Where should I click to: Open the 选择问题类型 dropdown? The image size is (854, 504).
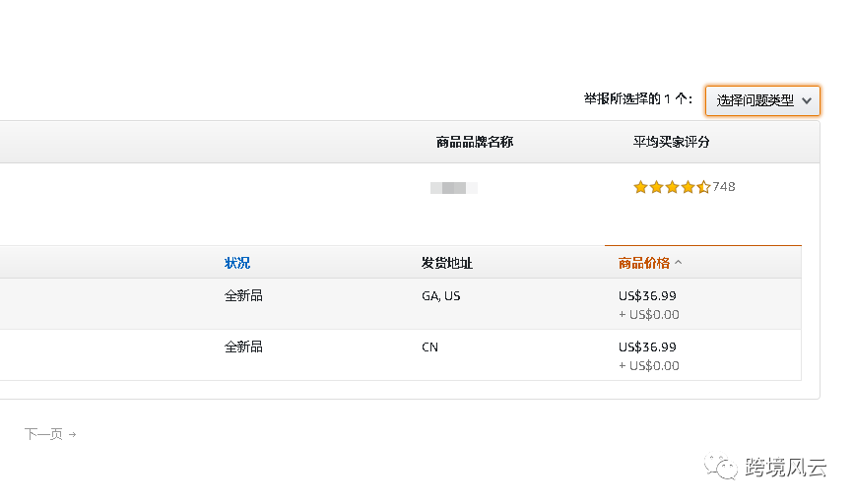point(762,100)
